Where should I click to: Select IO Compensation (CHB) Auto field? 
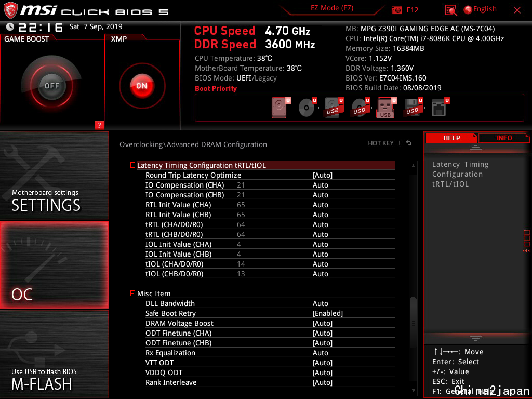coord(320,195)
